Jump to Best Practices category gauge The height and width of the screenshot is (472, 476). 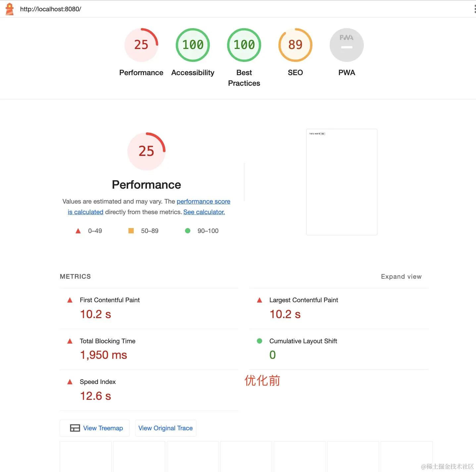pyautogui.click(x=244, y=45)
